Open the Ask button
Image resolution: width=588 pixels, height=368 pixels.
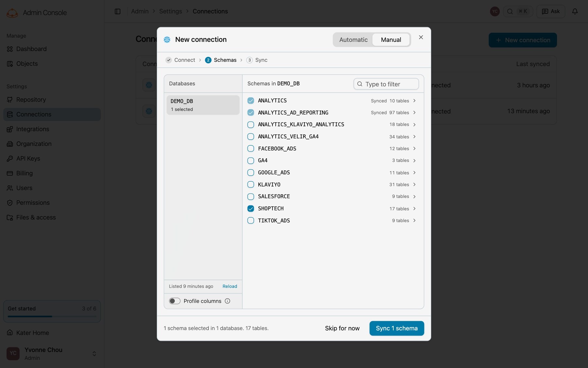click(x=551, y=11)
